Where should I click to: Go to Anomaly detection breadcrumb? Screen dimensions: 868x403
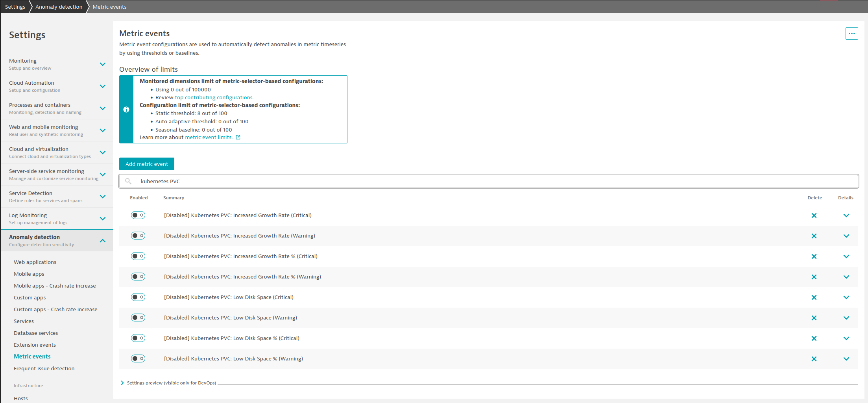point(59,7)
